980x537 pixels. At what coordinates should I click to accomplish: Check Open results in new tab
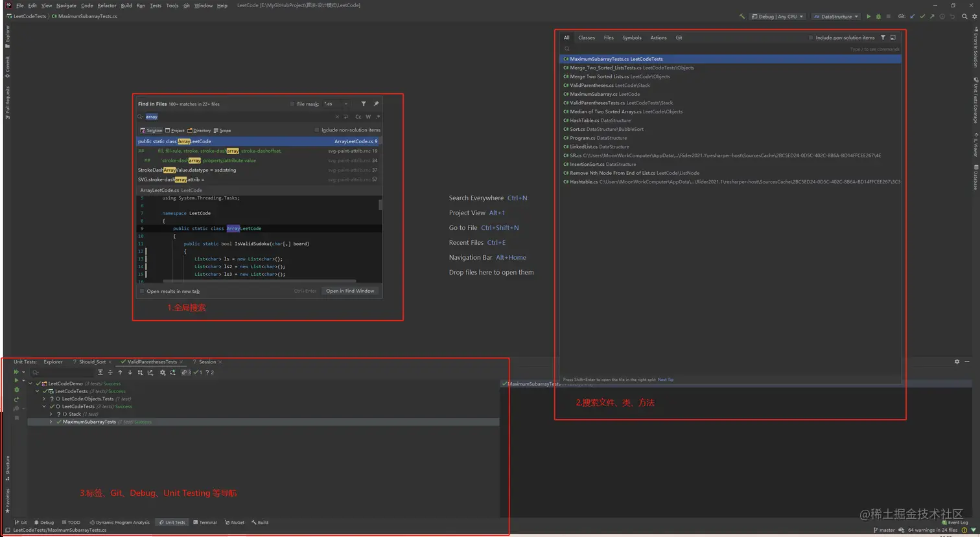click(x=142, y=291)
